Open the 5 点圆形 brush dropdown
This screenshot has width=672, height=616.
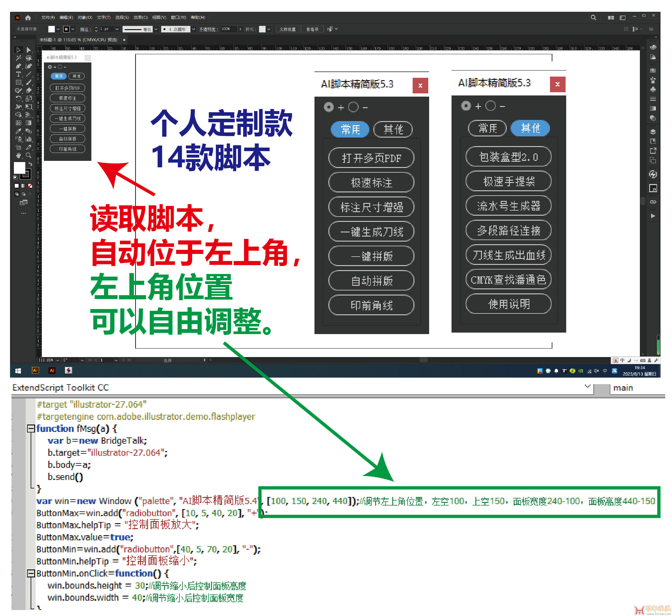click(193, 29)
